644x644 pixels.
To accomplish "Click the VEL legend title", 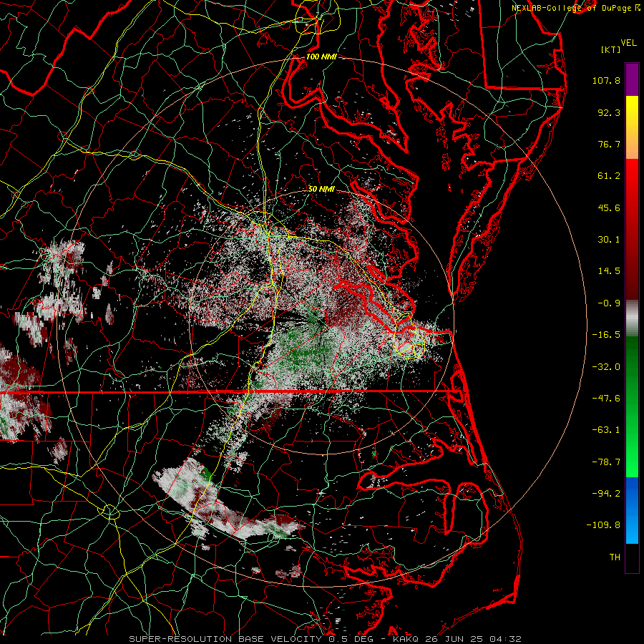I will point(629,43).
